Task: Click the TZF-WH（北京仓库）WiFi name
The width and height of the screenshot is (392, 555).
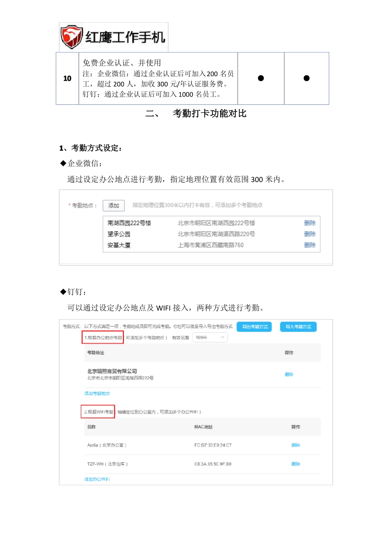Action: coord(108,464)
